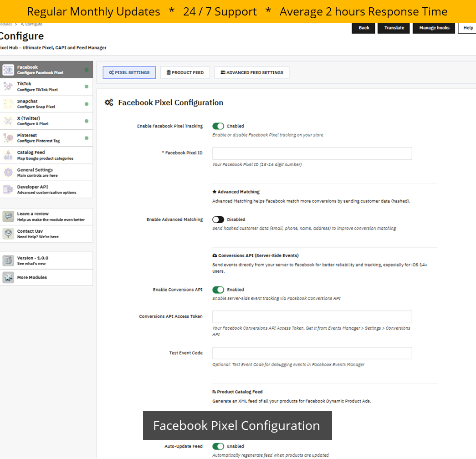
Task: Click the star icon beside Advanced Matching
Action: pos(215,192)
